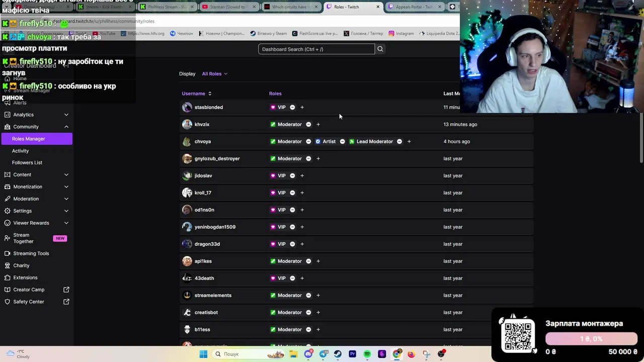Add a role to 43death
The image size is (644, 362).
302,278
